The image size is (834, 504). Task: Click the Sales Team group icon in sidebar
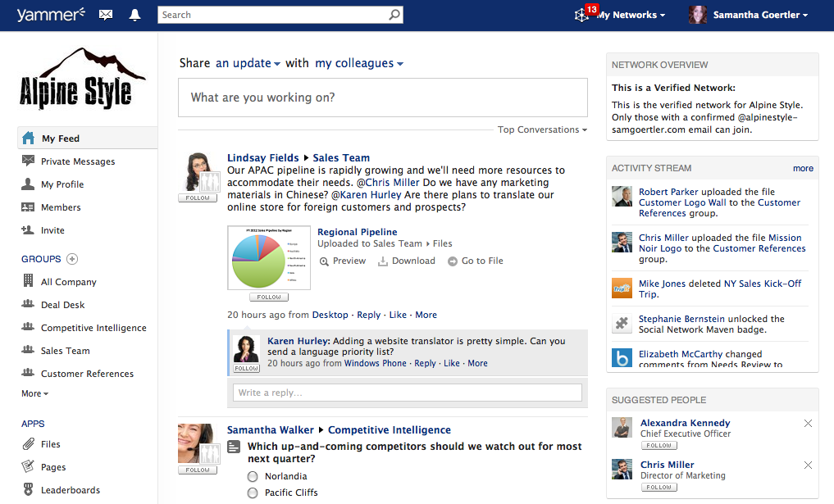(x=28, y=349)
